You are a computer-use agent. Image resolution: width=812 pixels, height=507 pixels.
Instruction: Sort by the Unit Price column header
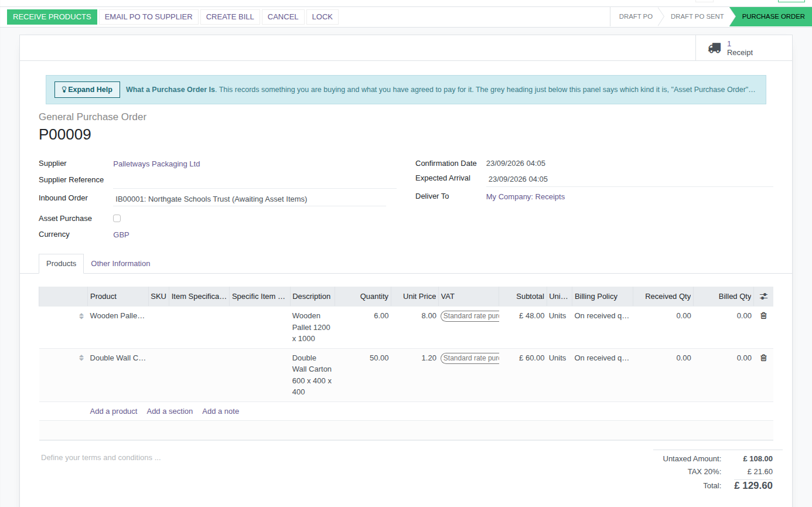(x=415, y=297)
